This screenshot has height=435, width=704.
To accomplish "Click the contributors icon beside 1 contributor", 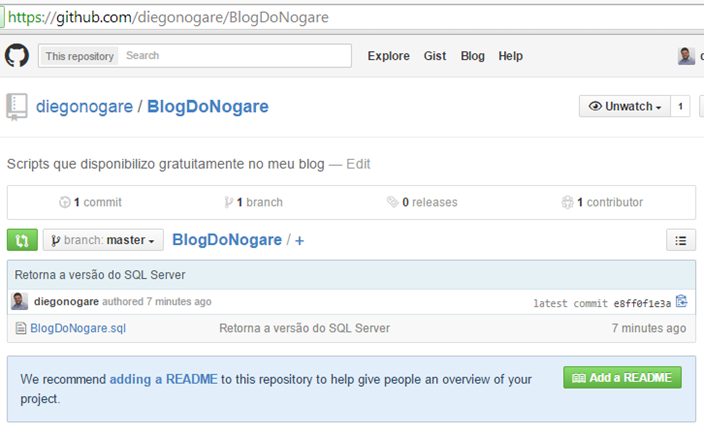I will point(568,202).
